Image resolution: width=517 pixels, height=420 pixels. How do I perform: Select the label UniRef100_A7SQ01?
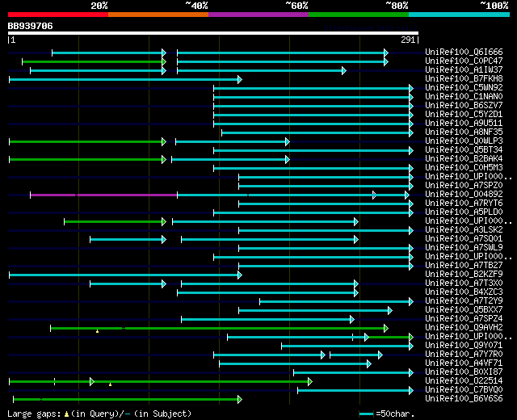coord(464,239)
